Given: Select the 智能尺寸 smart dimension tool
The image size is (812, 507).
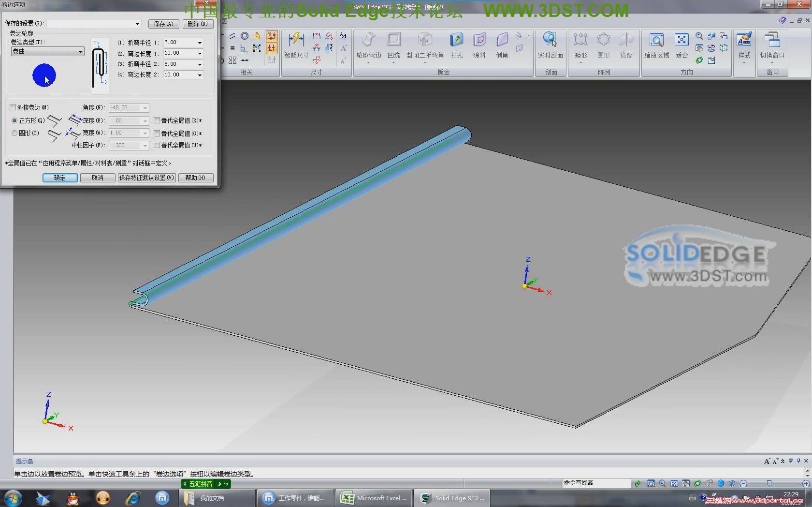Looking at the screenshot, I should point(296,45).
